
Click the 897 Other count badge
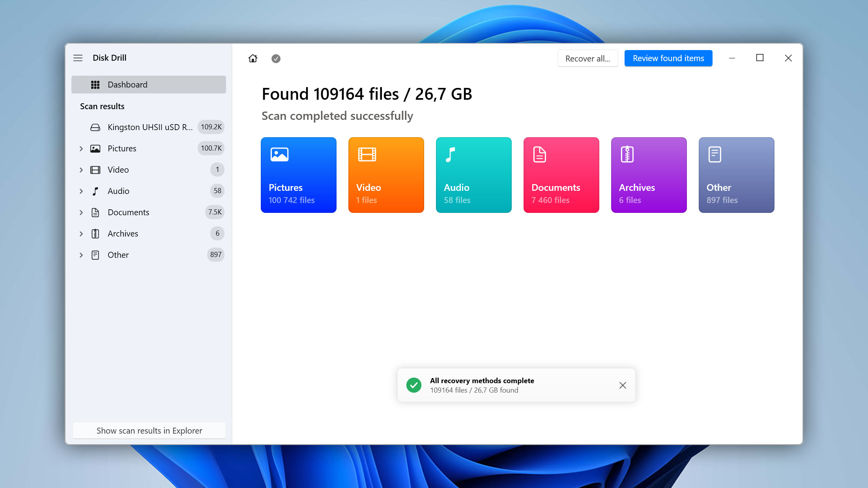point(216,255)
